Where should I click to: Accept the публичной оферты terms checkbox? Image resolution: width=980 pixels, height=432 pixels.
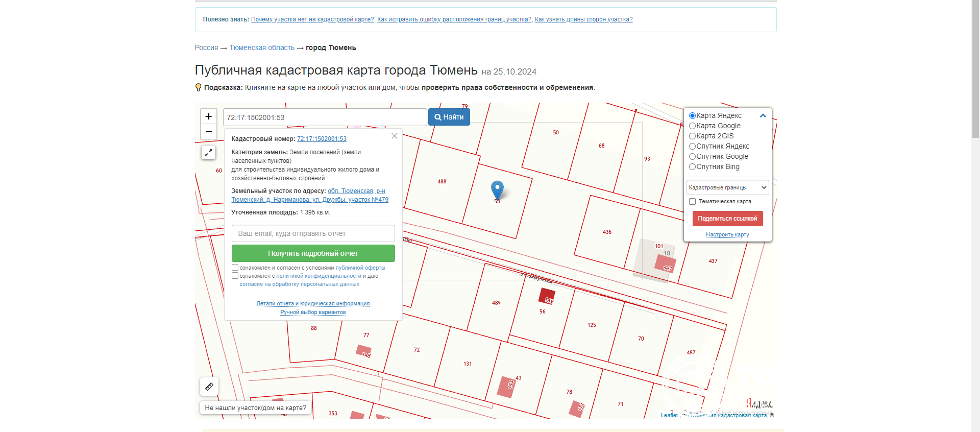(235, 268)
